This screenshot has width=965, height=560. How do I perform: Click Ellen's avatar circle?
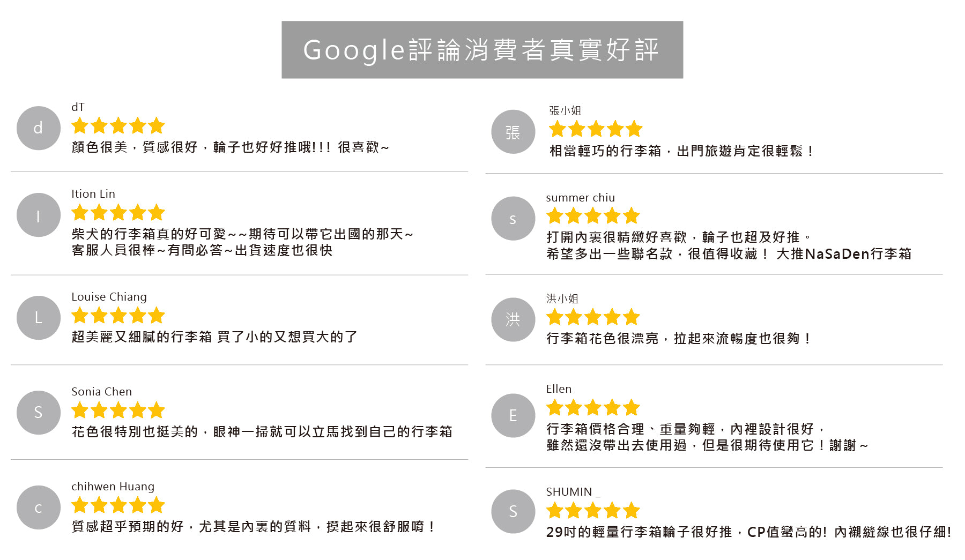point(513,415)
